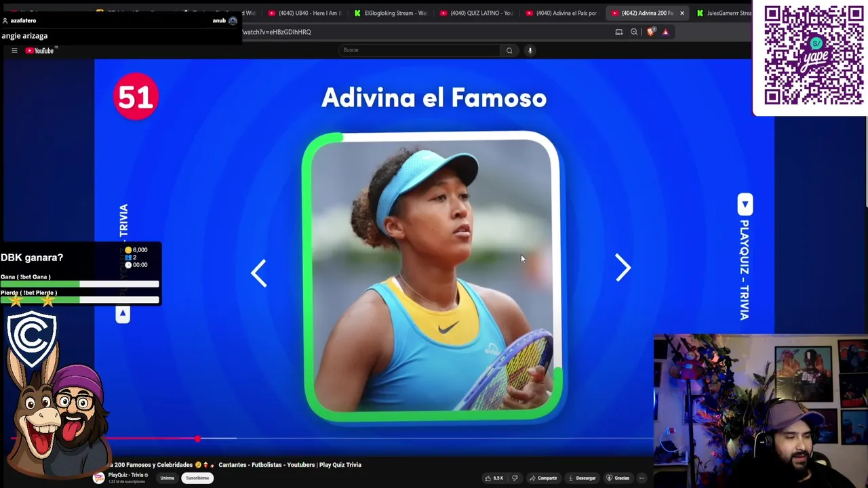The height and width of the screenshot is (488, 868).
Task: Click the Compartir share button
Action: (x=543, y=478)
